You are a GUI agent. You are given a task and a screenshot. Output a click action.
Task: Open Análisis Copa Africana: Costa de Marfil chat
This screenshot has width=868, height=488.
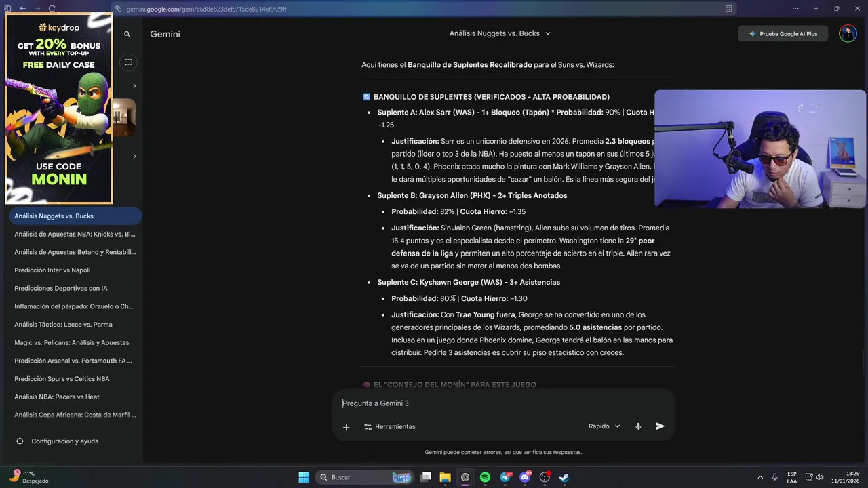pos(75,415)
